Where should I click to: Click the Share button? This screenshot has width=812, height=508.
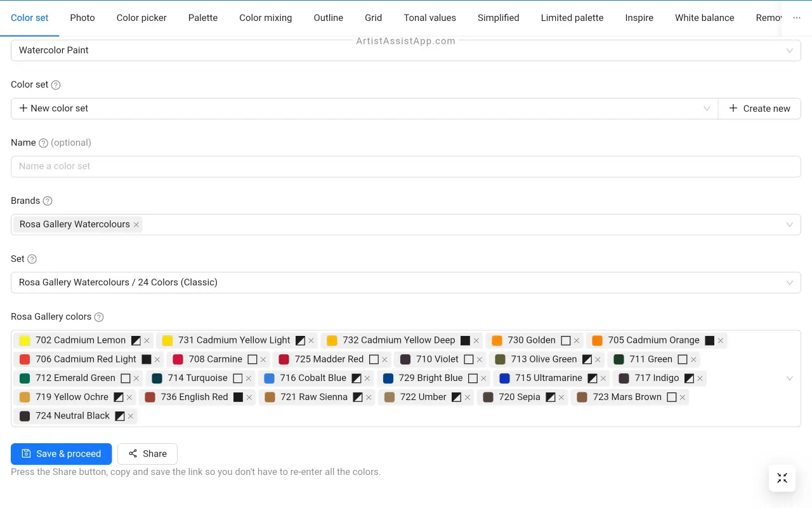[x=147, y=454]
